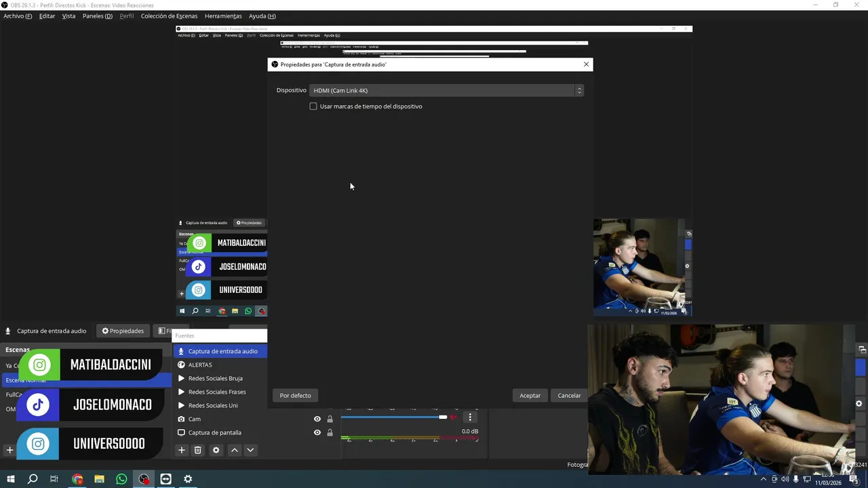
Task: Add a new source with plus icon
Action: (181, 450)
